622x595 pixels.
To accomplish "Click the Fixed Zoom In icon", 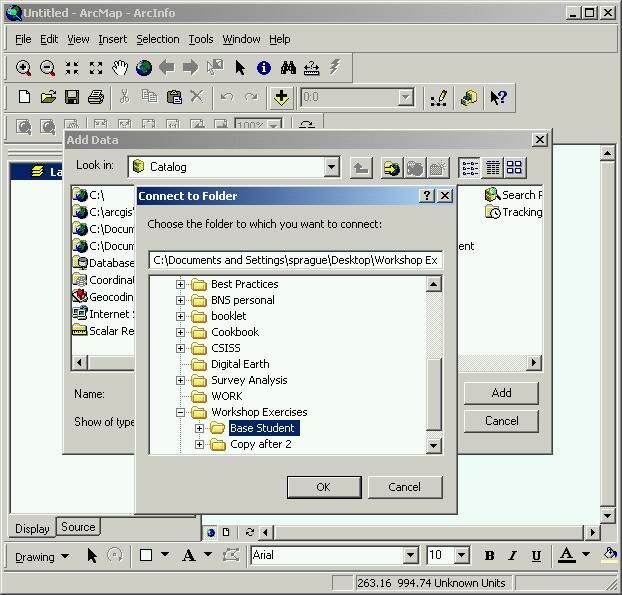I will (x=72, y=68).
